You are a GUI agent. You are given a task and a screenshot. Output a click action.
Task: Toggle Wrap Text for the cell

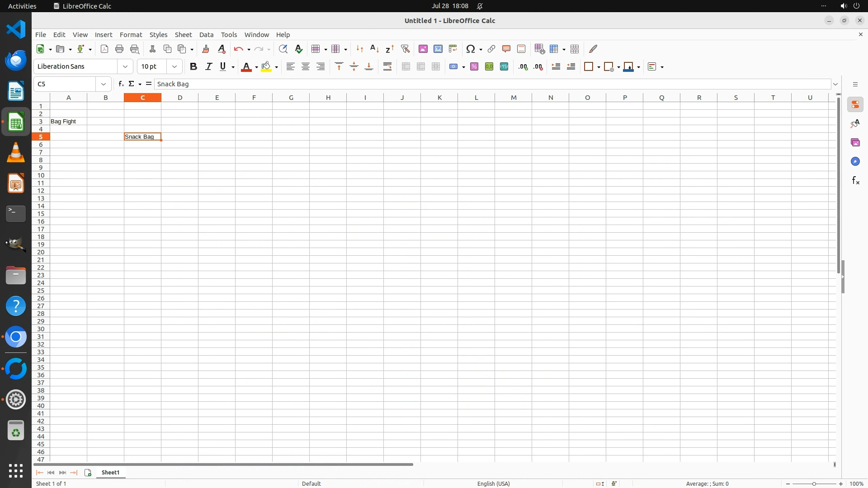click(387, 66)
